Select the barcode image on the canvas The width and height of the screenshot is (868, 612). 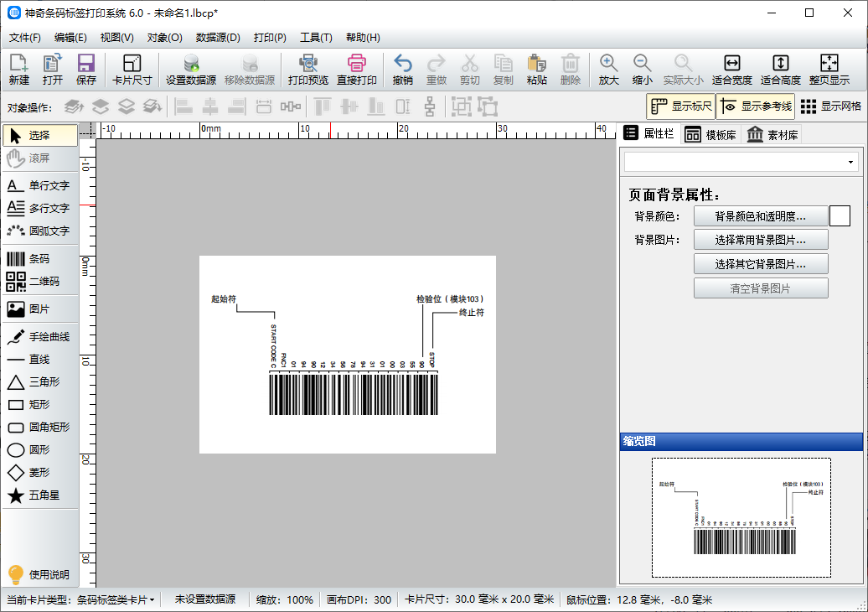tap(347, 355)
